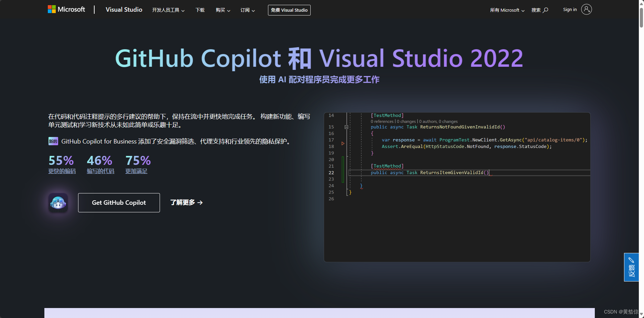Screen dimensions: 644x318
Task: Click the ReturnsItemGivenValidId method name
Action: pos(452,173)
